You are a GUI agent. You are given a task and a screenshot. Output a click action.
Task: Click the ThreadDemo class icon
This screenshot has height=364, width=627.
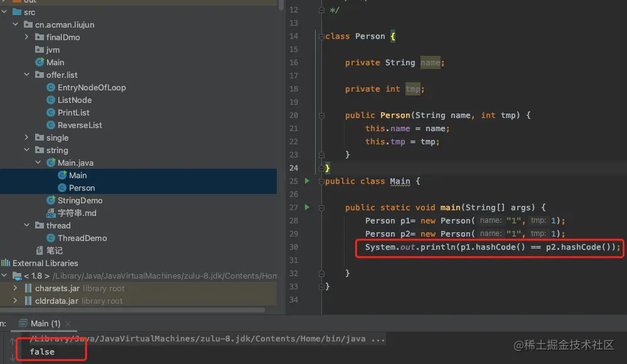tap(51, 238)
